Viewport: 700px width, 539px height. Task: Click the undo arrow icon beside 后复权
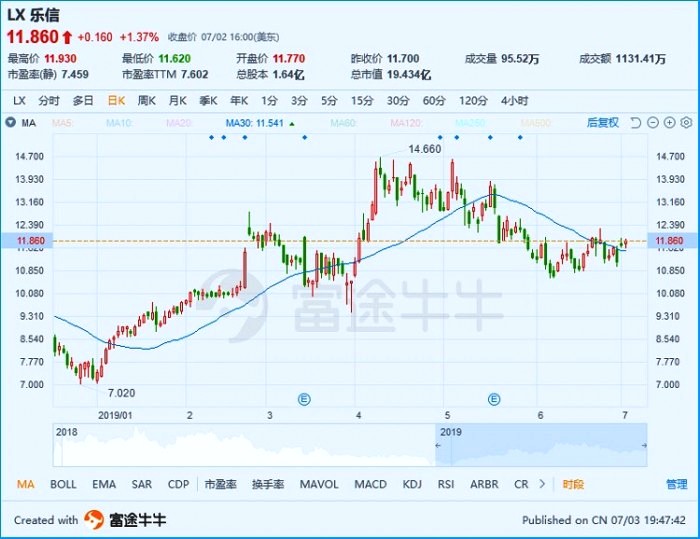[636, 123]
